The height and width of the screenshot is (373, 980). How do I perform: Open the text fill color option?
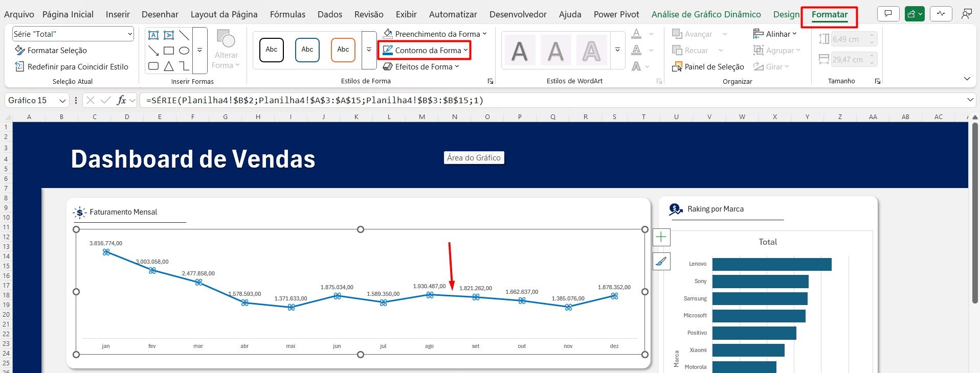click(636, 34)
